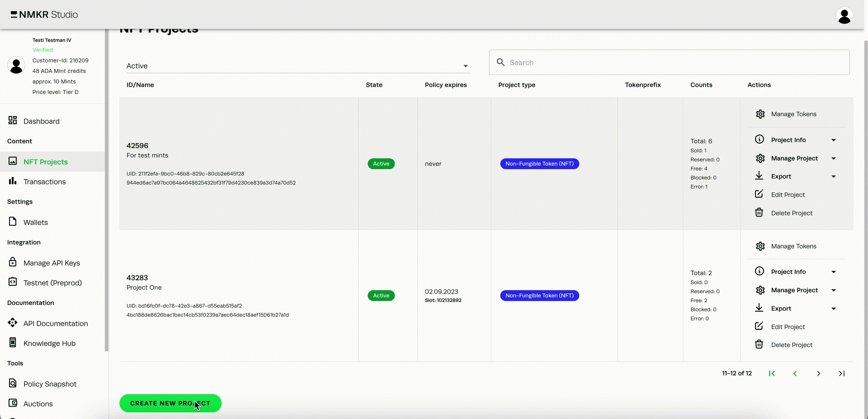868x419 pixels.
Task: Click trash icon to delete Project One
Action: coord(759,344)
